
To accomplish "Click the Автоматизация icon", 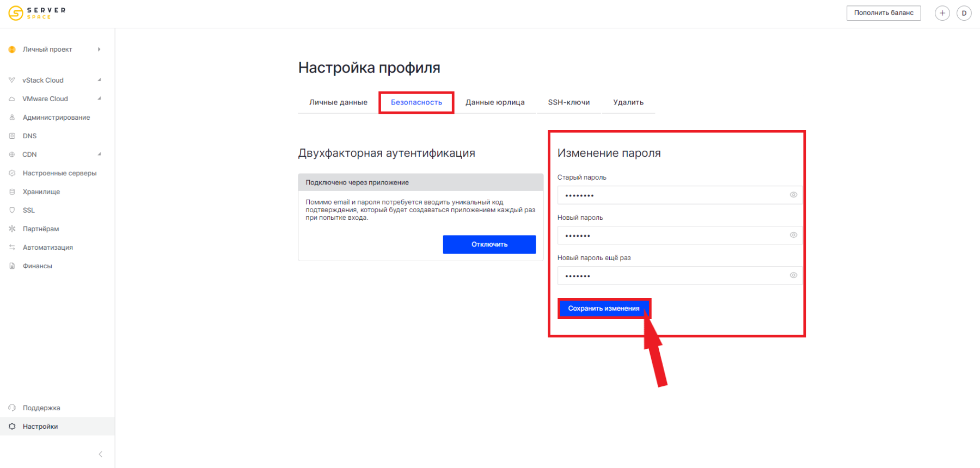I will coord(12,248).
